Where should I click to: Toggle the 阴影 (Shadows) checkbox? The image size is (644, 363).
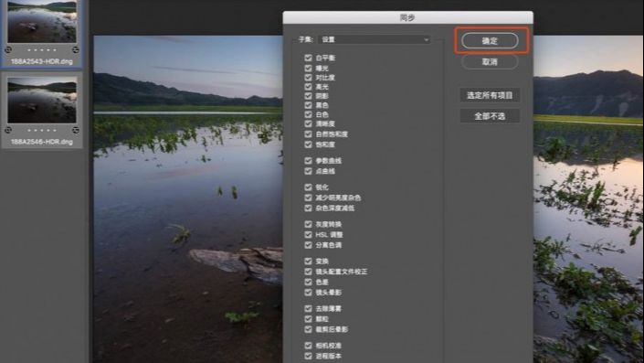coord(309,96)
